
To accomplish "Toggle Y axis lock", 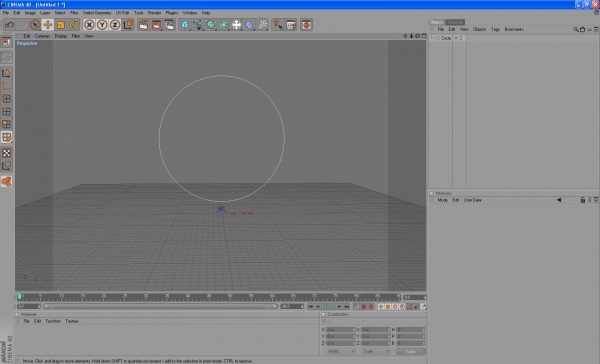I will coord(102,25).
